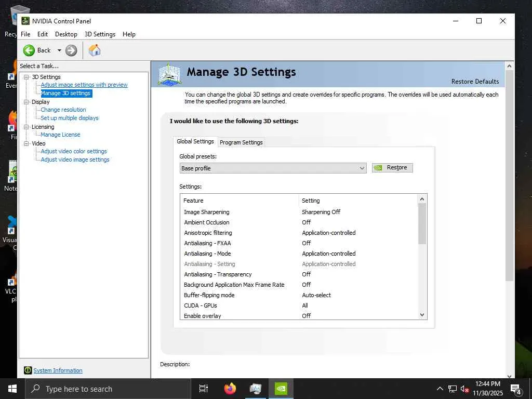532x399 pixels.
Task: Open NVIDIA Control Panel taskbar icon
Action: 281,389
